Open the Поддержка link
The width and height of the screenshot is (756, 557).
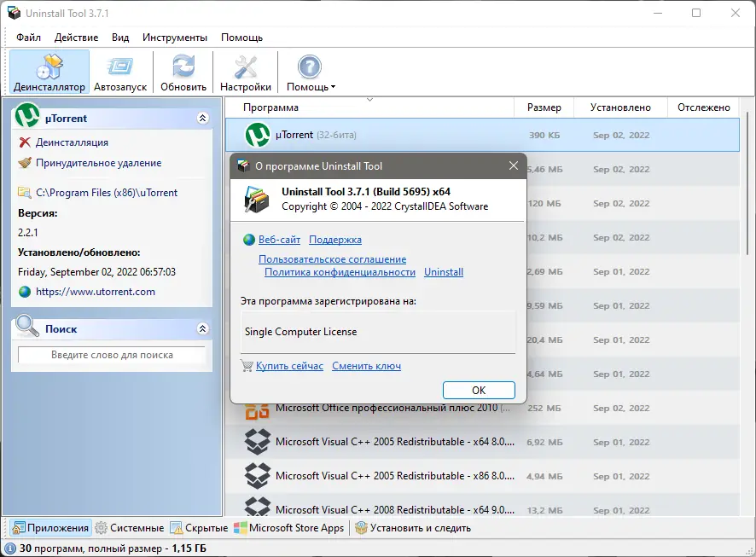pyautogui.click(x=335, y=240)
